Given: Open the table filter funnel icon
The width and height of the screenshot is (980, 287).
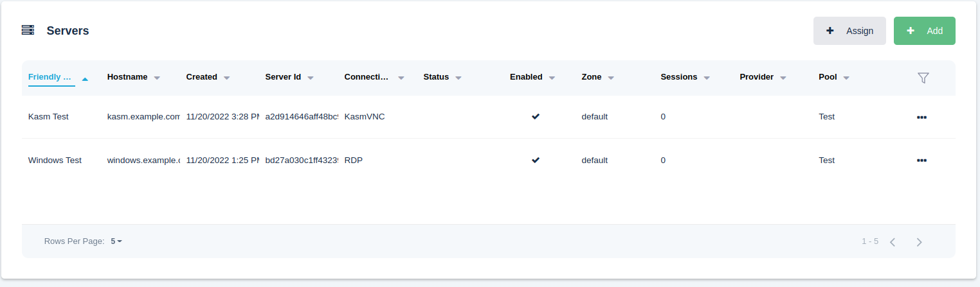Looking at the screenshot, I should pyautogui.click(x=923, y=78).
